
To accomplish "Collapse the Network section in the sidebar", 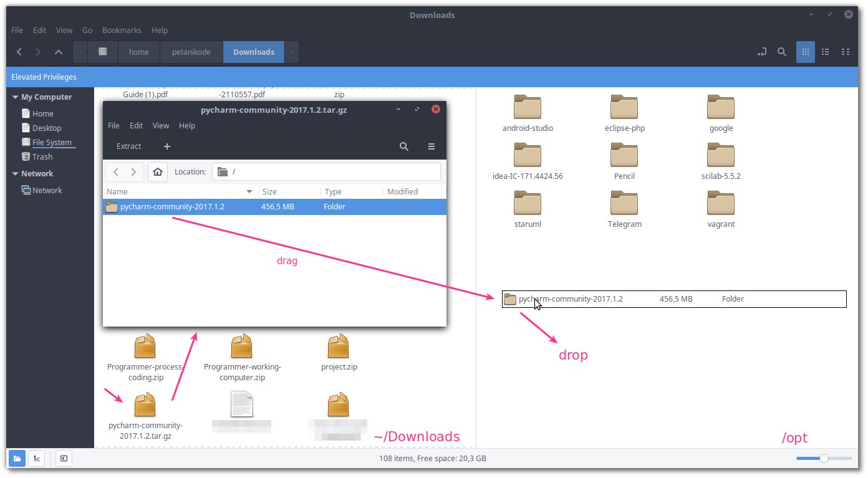I will pos(15,173).
